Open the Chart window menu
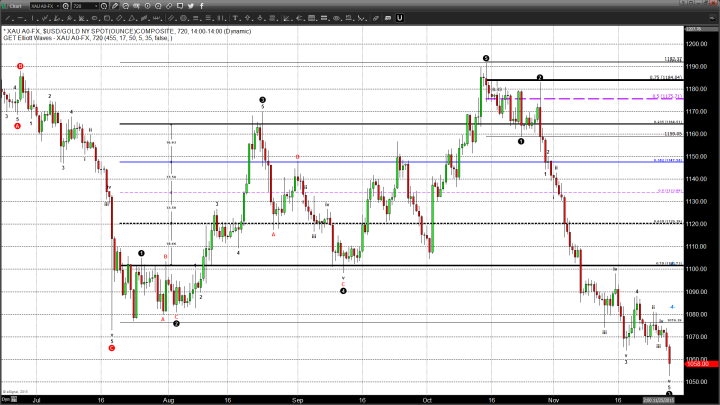This screenshot has height=405, width=720. 12,6
